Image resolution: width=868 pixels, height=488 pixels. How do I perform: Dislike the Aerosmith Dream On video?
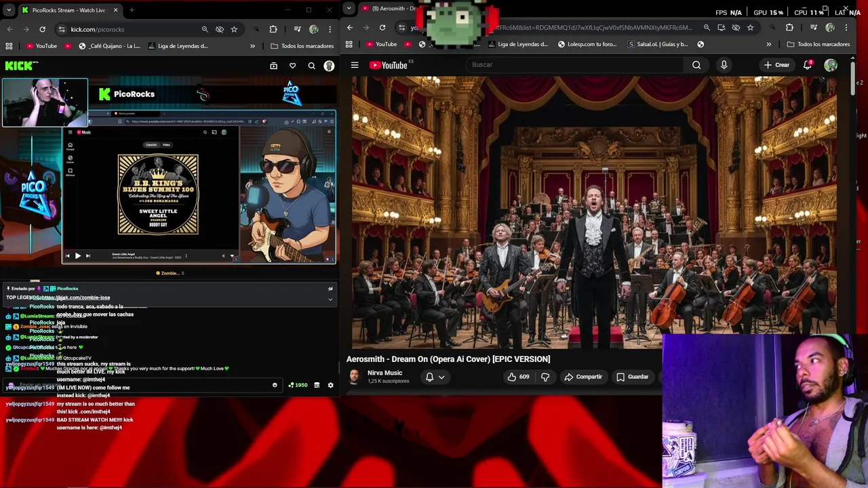coord(545,377)
